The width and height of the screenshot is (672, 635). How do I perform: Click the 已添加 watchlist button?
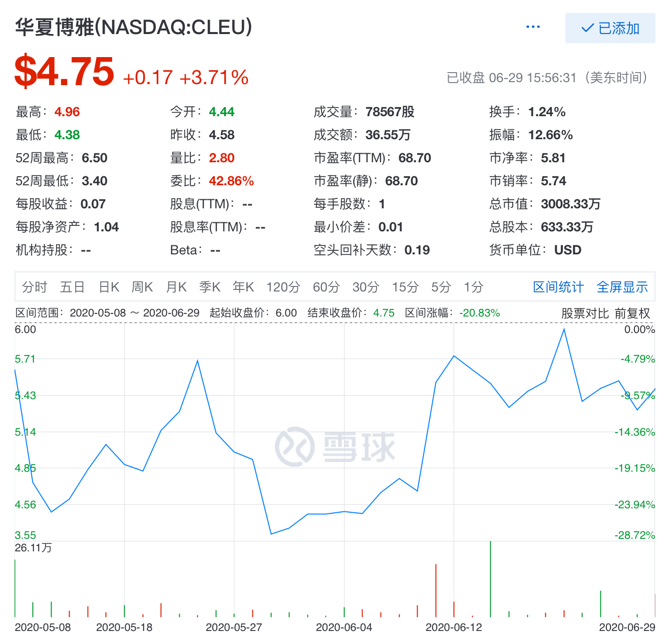[x=610, y=28]
